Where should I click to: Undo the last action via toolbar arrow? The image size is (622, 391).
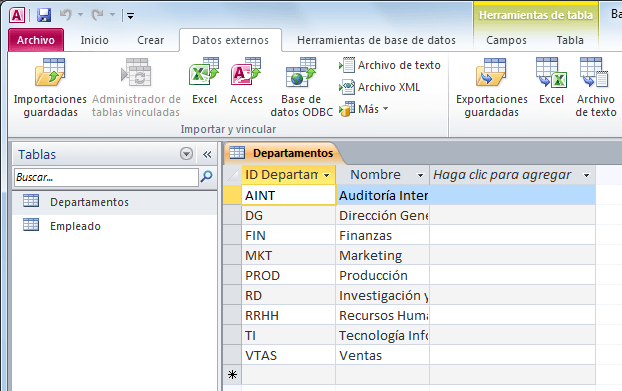pyautogui.click(x=65, y=15)
